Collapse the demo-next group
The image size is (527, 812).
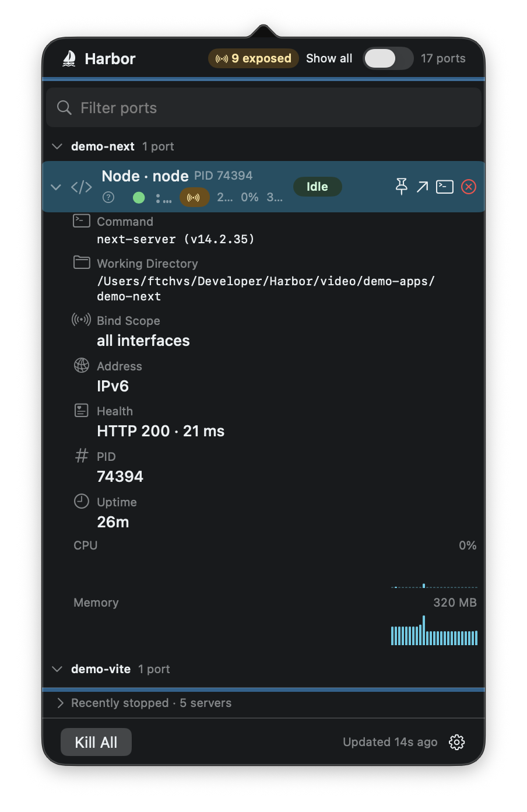pyautogui.click(x=57, y=146)
